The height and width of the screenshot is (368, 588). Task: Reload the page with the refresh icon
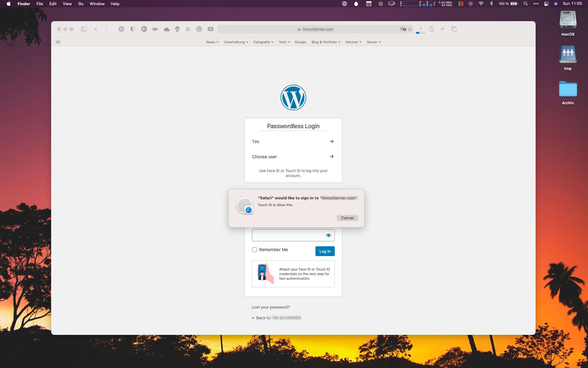pos(410,29)
